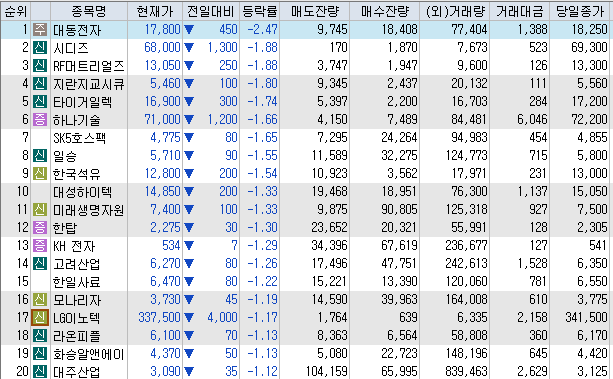Click the 신 badge beside 라온피플
The height and width of the screenshot is (379, 613).
[x=39, y=336]
